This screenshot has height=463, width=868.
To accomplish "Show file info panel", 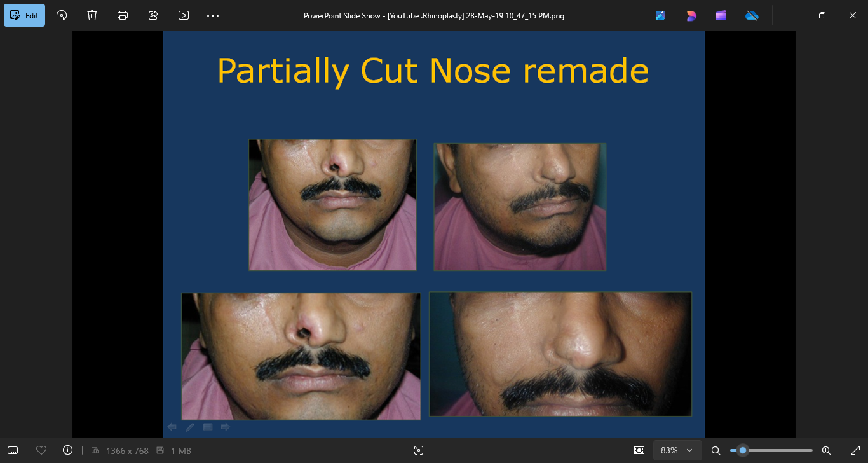I will [x=68, y=450].
